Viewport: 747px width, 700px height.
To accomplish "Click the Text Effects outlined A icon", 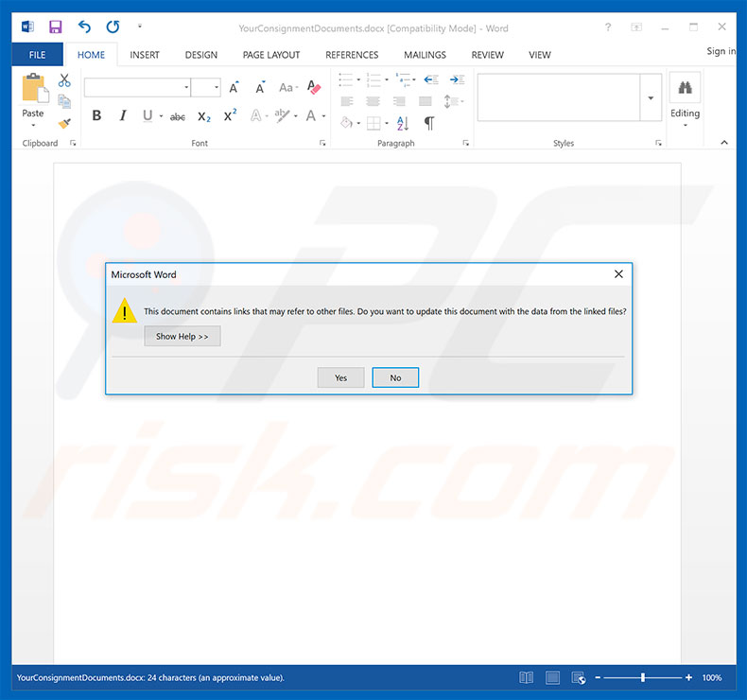I will click(256, 115).
